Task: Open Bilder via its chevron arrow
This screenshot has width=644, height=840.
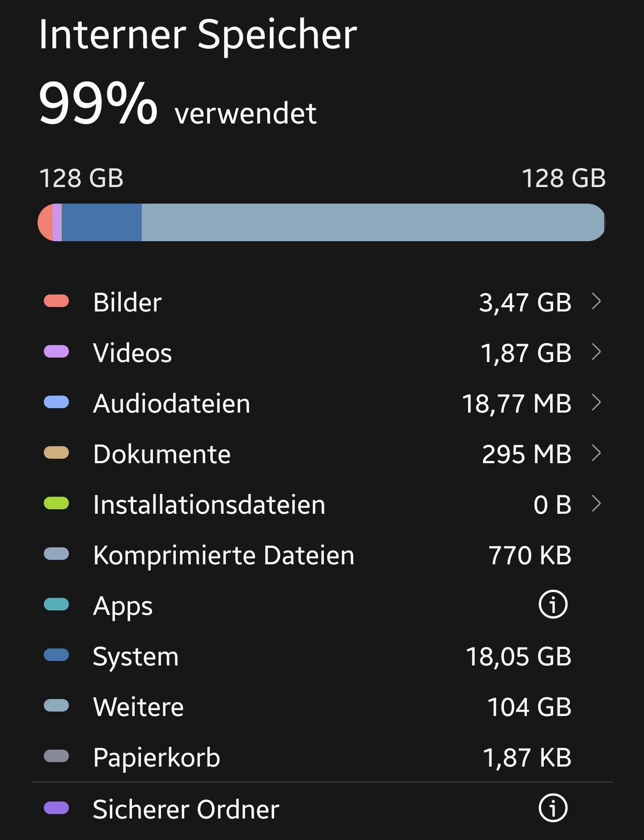Action: [x=596, y=301]
